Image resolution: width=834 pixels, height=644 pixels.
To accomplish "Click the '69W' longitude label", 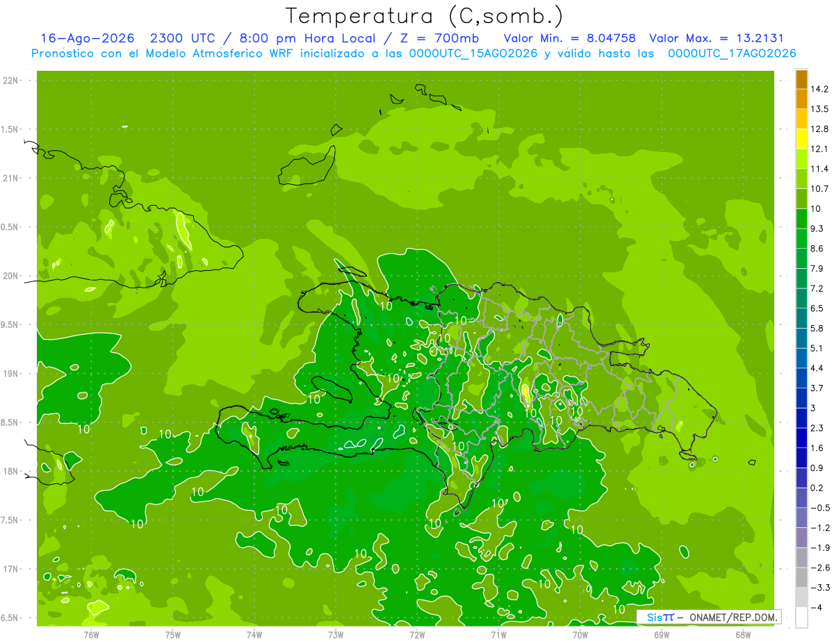I will click(662, 634).
